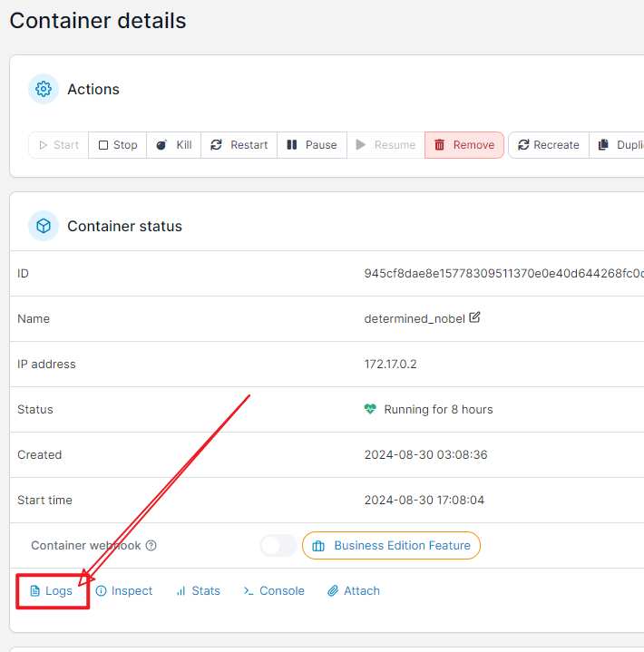The image size is (644, 652).
Task: Open the Inspect view
Action: (124, 591)
